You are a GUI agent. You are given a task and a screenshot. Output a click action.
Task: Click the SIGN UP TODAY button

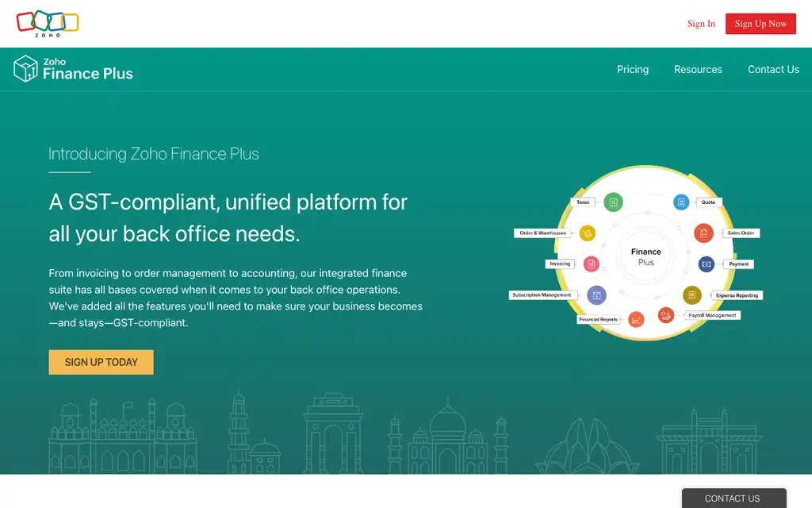(x=101, y=362)
